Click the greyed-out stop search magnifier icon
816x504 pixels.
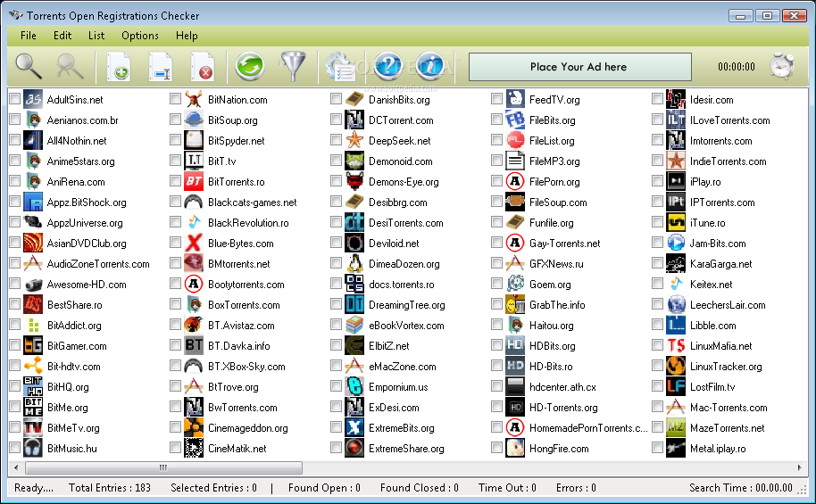pos(70,66)
